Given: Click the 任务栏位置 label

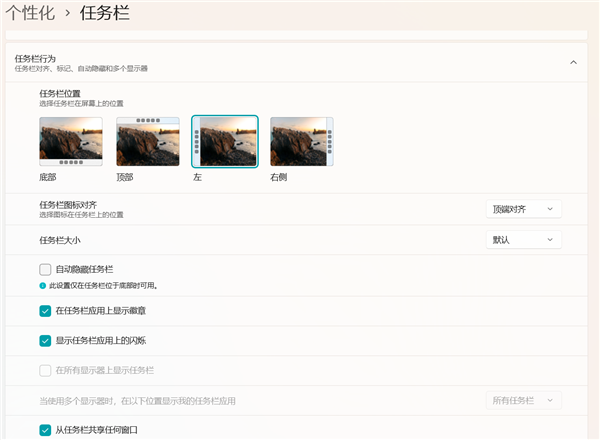Looking at the screenshot, I should 60,94.
